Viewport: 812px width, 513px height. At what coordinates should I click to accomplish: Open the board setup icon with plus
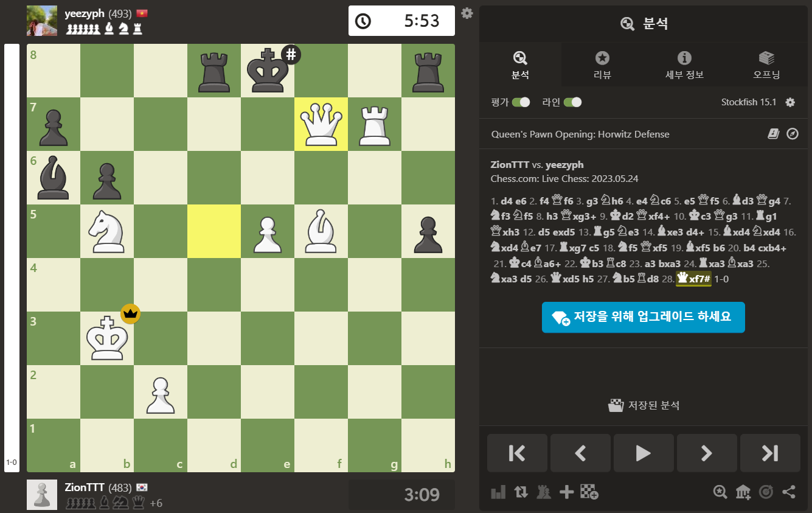pyautogui.click(x=589, y=492)
